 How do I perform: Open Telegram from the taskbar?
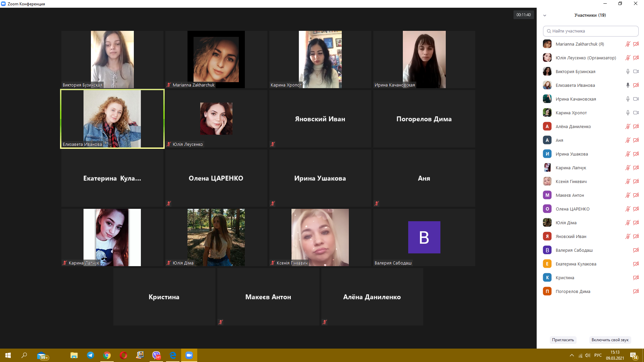(x=91, y=355)
